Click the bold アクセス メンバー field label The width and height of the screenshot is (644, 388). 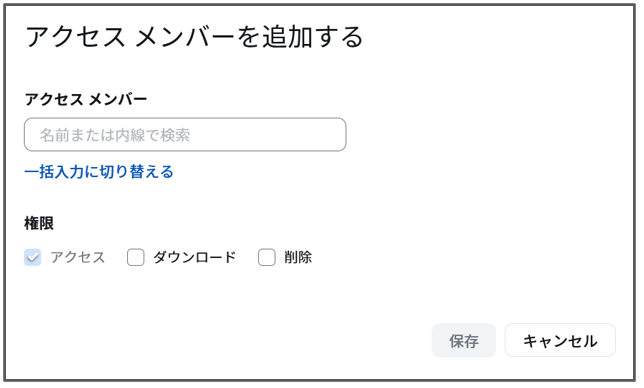[86, 99]
